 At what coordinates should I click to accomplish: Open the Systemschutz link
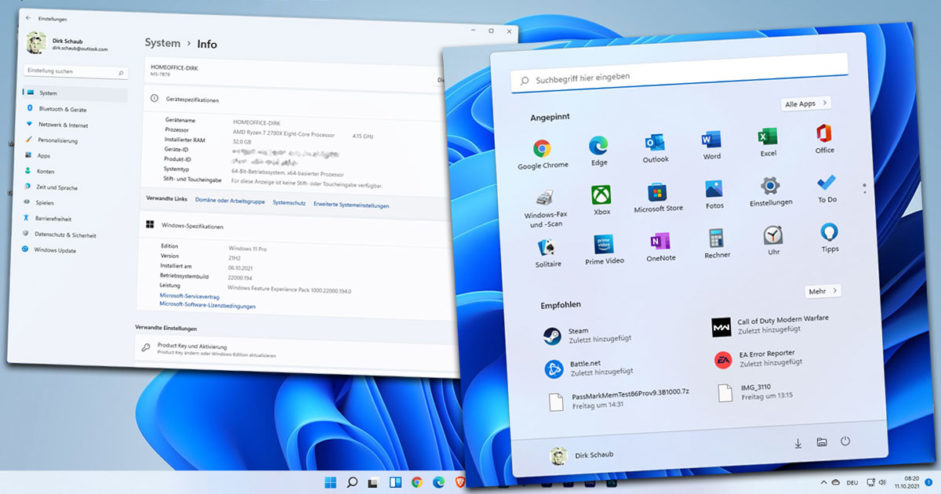(x=289, y=203)
